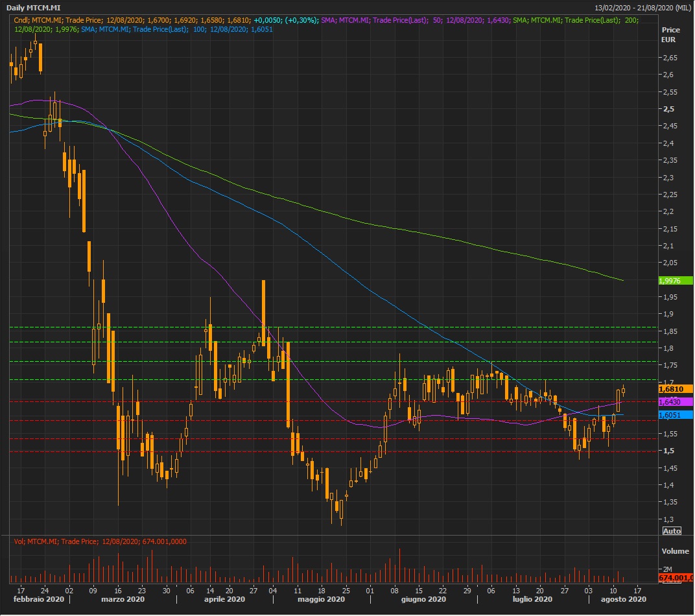Click the green 1,9976 SMA value tag
The image size is (695, 616).
click(x=675, y=280)
